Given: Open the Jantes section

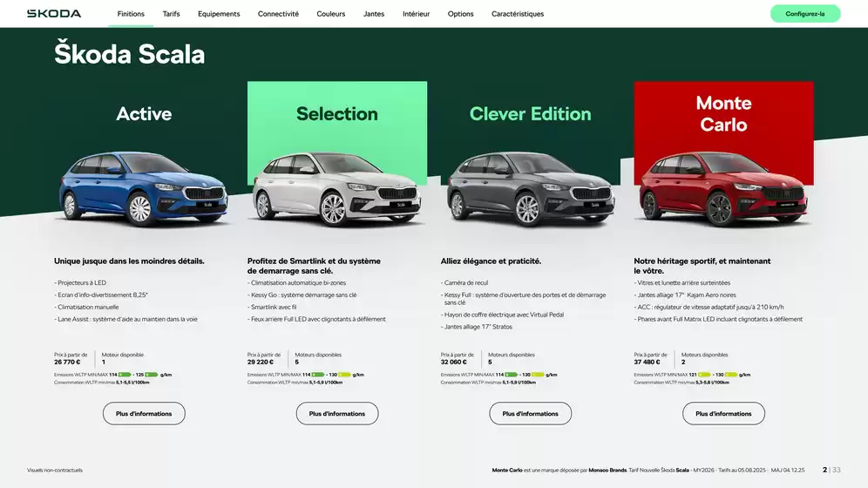Looking at the screenshot, I should 374,14.
